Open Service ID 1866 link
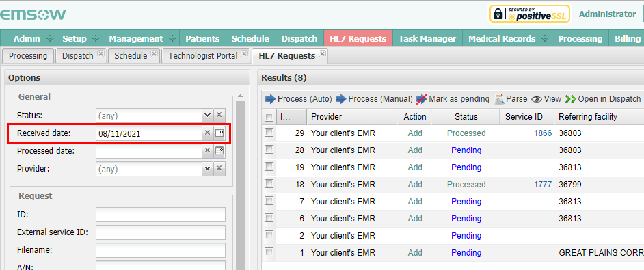Viewport: 644px width, 270px height. [543, 133]
